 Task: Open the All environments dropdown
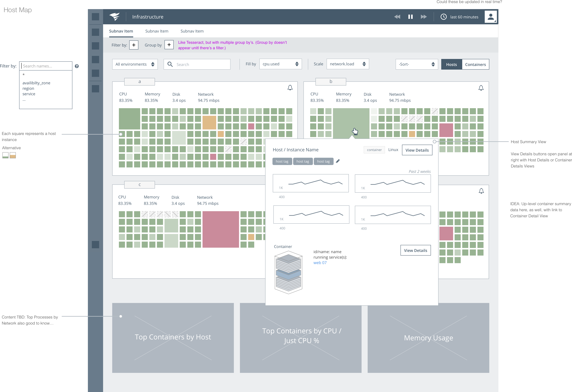coord(135,64)
